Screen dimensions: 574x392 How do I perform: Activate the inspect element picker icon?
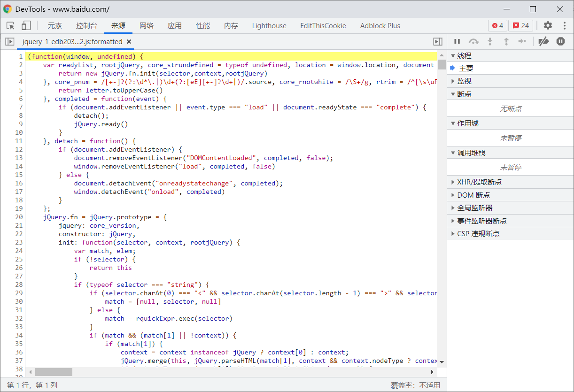11,26
